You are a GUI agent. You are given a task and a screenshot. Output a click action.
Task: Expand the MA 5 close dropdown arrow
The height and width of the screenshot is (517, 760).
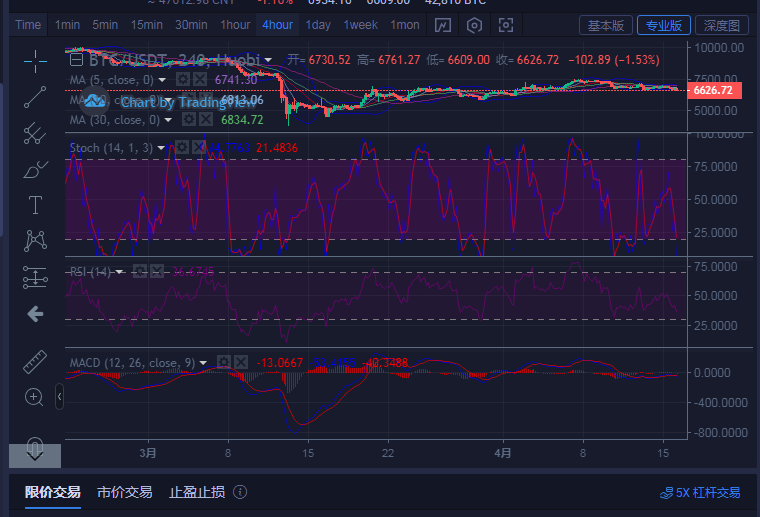tap(162, 79)
